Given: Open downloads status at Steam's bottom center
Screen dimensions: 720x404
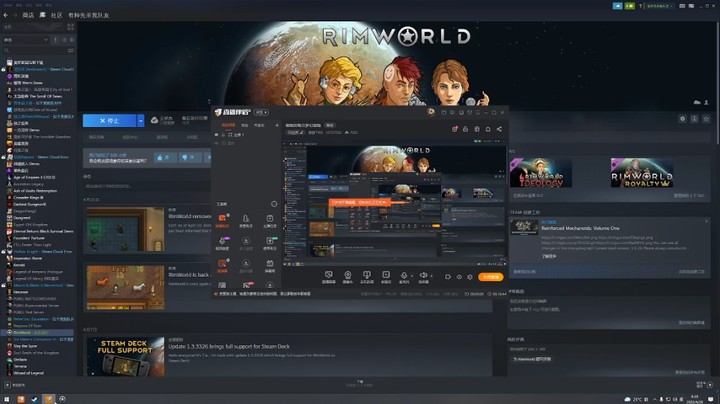Looking at the screenshot, I should (360, 383).
